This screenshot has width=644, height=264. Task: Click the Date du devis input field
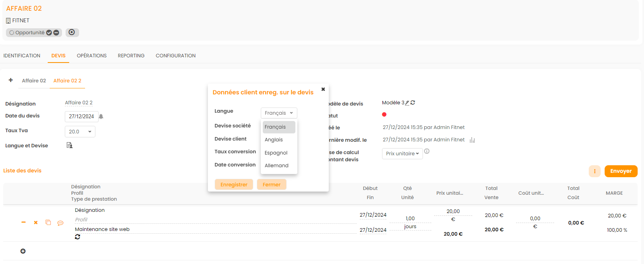point(81,116)
